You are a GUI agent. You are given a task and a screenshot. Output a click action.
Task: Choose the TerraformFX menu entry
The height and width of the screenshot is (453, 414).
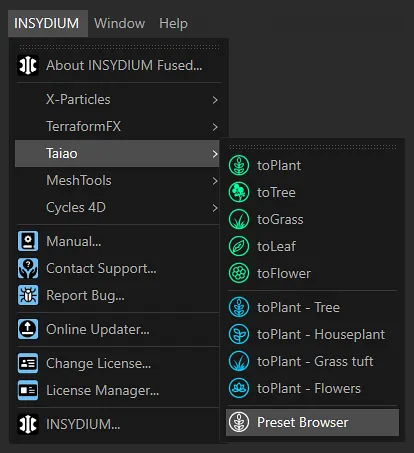117,126
